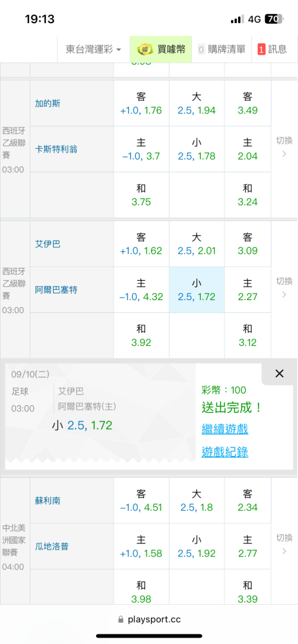Expand the 東台灣運彩 dropdown
The image size is (298, 644).
click(94, 50)
